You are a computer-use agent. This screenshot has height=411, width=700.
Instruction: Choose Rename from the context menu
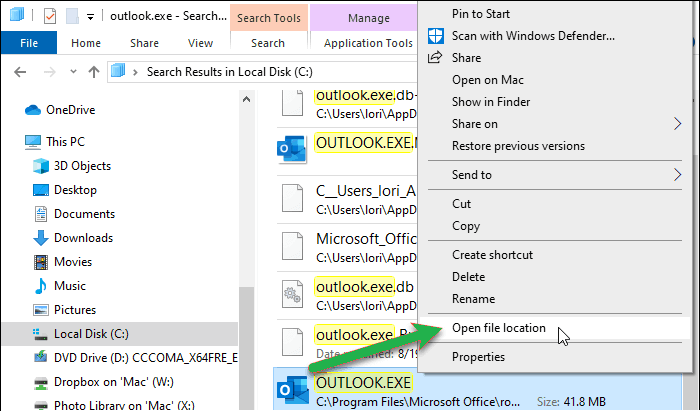[473, 299]
